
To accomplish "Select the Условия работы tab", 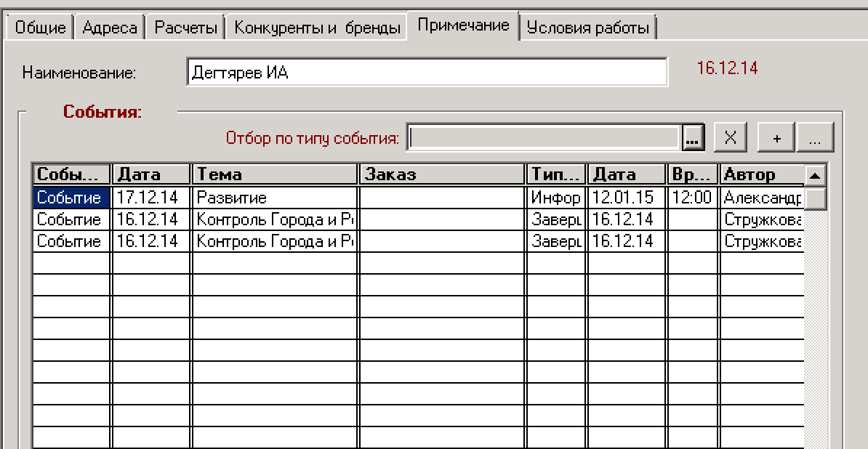I will coord(587,28).
